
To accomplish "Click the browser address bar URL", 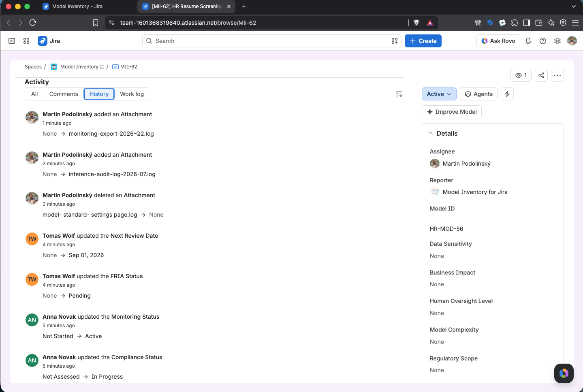I will pos(188,23).
